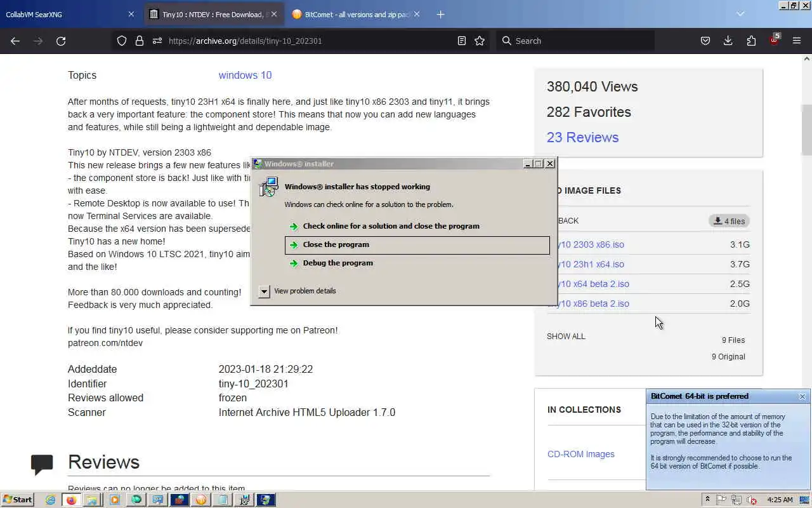The image size is (812, 508).
Task: Click the green globe taskbar icon
Action: click(x=136, y=500)
